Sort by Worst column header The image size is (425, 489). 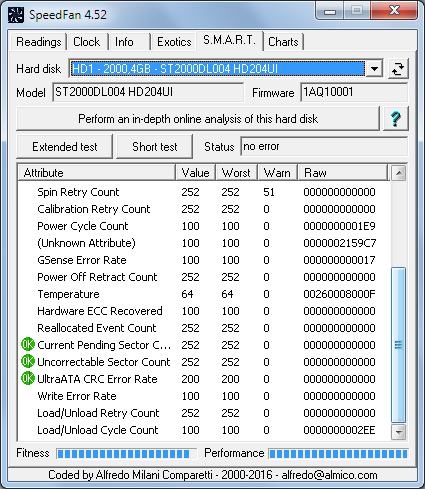point(236,173)
